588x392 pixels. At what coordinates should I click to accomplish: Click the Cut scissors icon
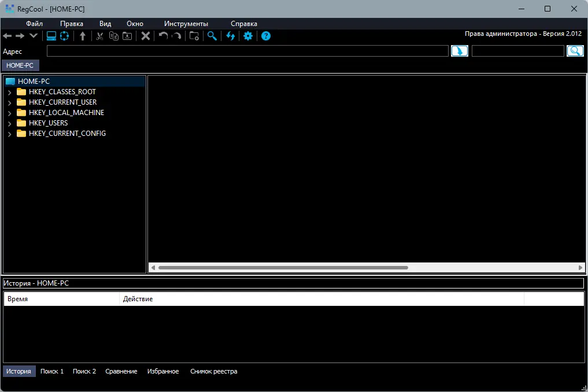click(x=100, y=36)
